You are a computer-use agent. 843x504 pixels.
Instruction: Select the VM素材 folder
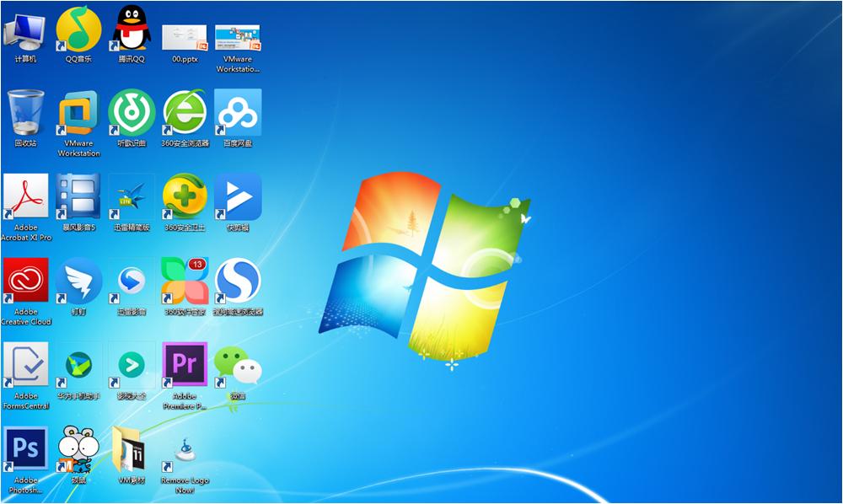pos(130,449)
